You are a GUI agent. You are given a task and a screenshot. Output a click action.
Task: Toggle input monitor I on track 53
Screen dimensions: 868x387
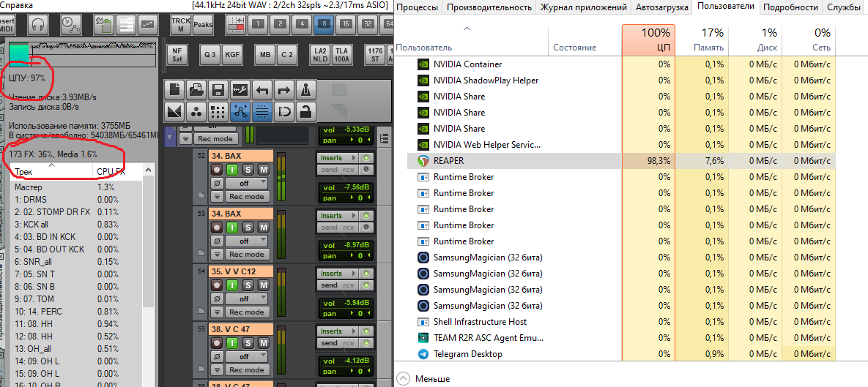[233, 228]
